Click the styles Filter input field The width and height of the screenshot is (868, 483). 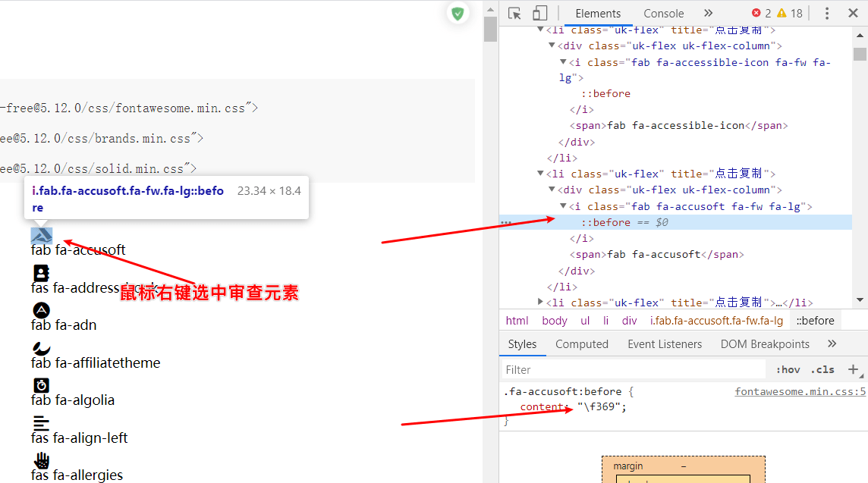pos(634,370)
